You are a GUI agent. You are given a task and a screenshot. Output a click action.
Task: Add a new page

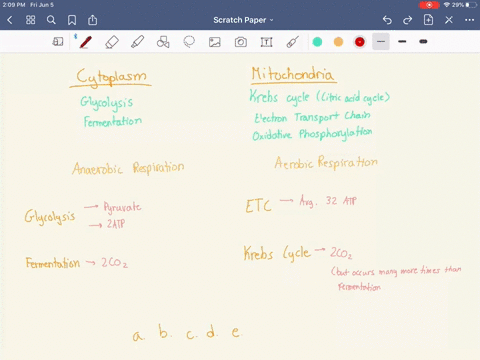(x=428, y=20)
